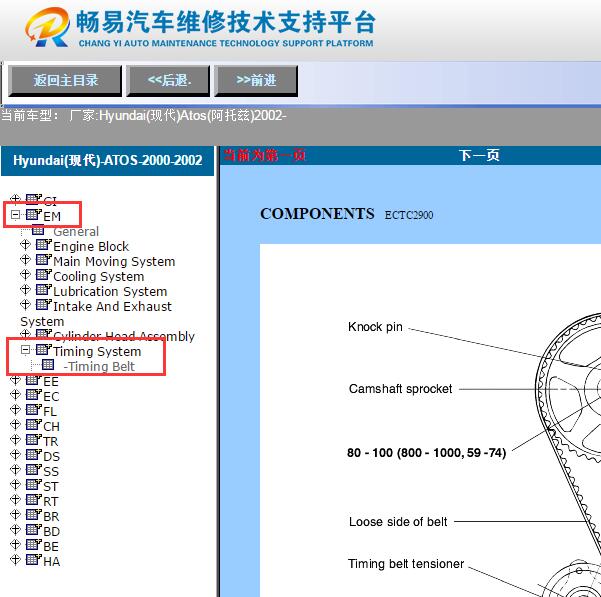Expand the RT tree node
This screenshot has height=597, width=601.
(x=15, y=499)
